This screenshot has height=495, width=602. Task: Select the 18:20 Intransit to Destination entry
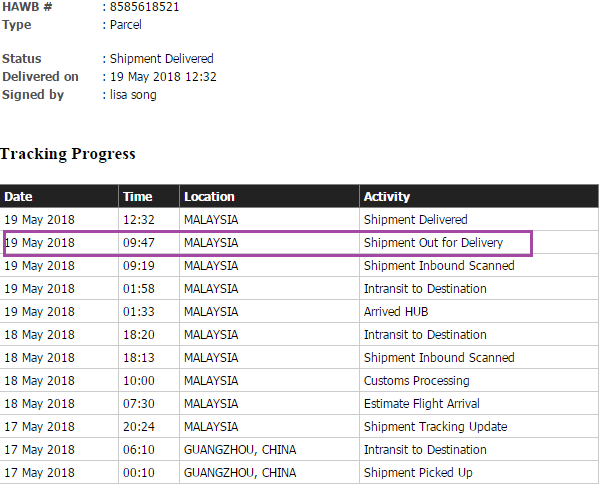pyautogui.click(x=425, y=335)
